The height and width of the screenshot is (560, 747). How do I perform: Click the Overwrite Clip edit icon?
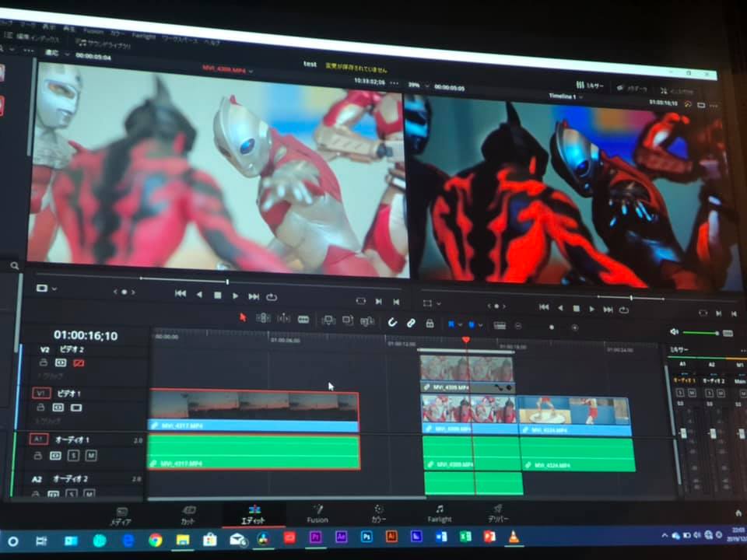pos(348,321)
